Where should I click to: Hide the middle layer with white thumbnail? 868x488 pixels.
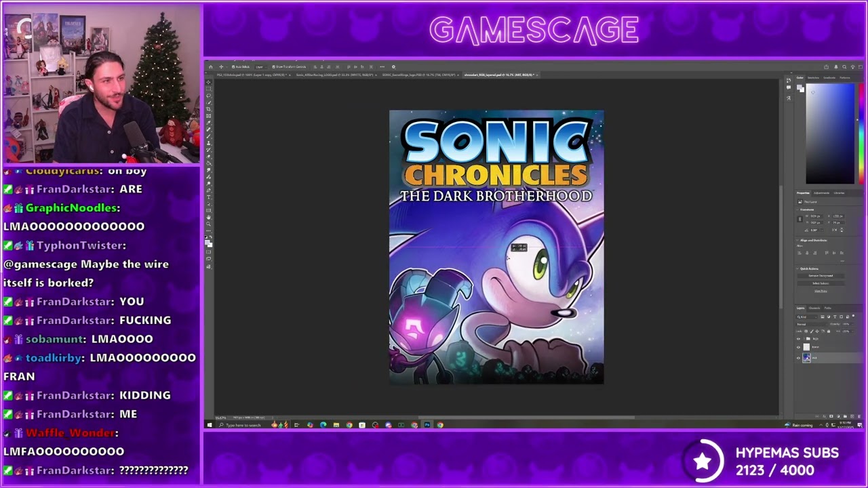coord(798,347)
